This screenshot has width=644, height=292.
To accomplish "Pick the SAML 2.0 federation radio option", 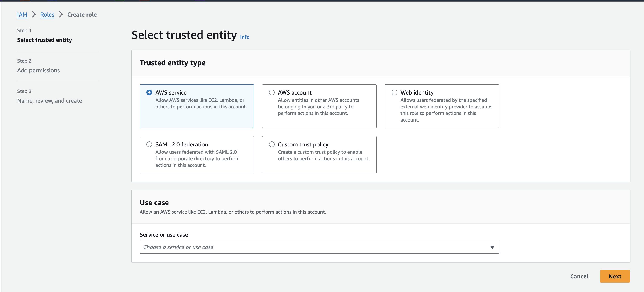I will 149,144.
